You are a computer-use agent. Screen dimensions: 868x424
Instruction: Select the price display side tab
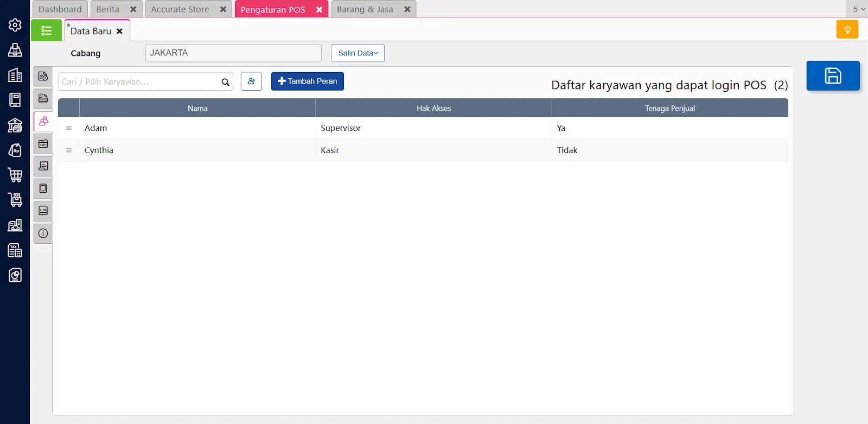tap(43, 211)
